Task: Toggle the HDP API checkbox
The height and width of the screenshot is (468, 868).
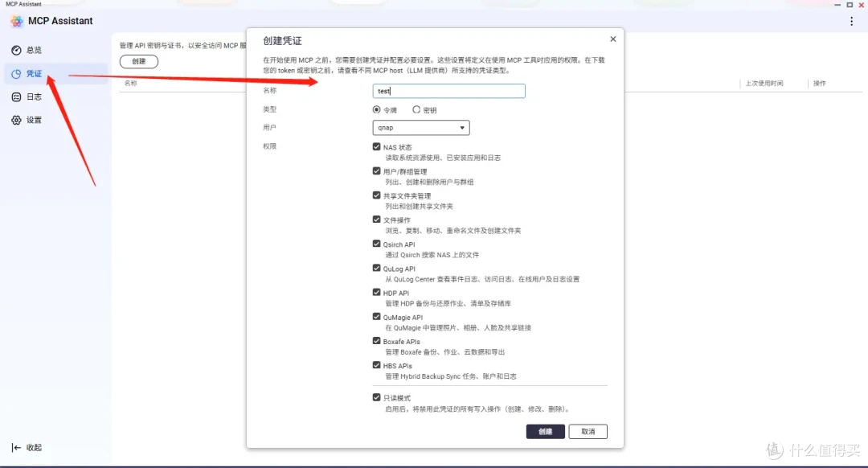Action: pos(376,293)
